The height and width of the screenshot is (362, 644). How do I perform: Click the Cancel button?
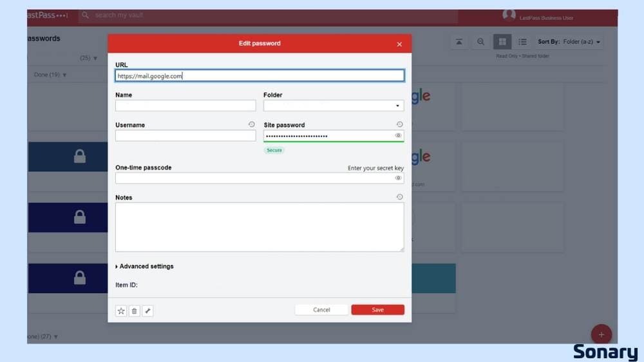tap(321, 310)
